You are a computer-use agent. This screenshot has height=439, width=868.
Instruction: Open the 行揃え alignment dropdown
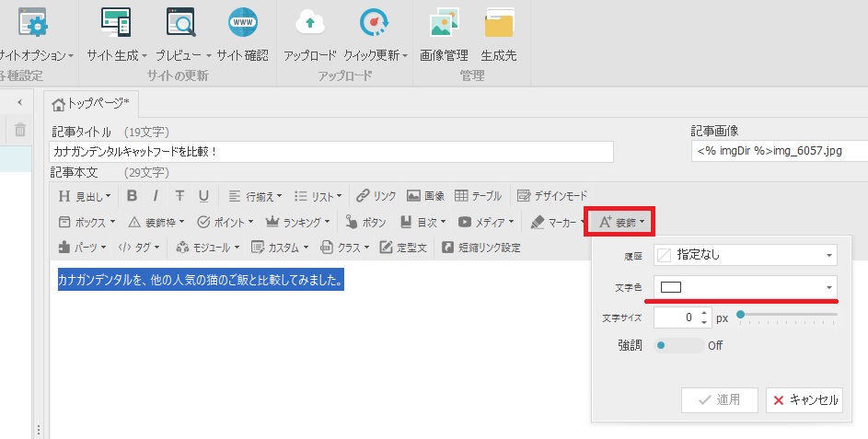pyautogui.click(x=255, y=196)
